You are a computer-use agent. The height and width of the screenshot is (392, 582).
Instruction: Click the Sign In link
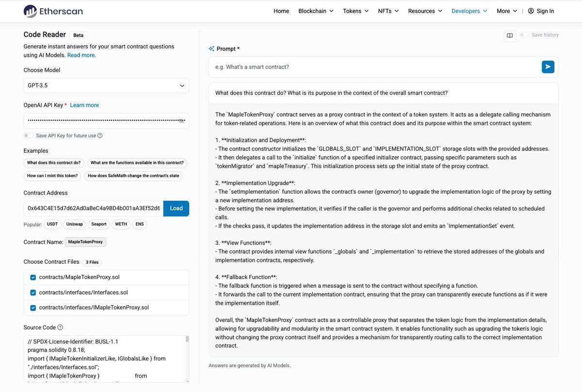click(545, 11)
